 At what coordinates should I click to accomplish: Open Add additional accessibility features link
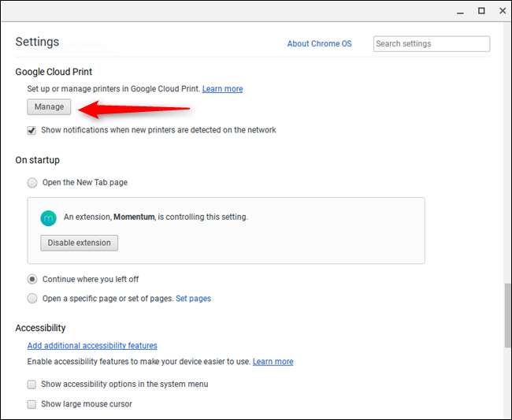click(x=92, y=345)
